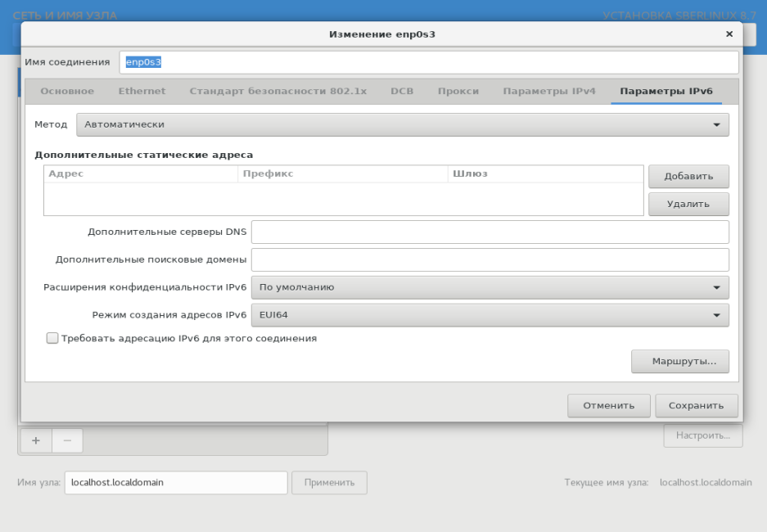Open the Метод dropdown

(x=402, y=124)
